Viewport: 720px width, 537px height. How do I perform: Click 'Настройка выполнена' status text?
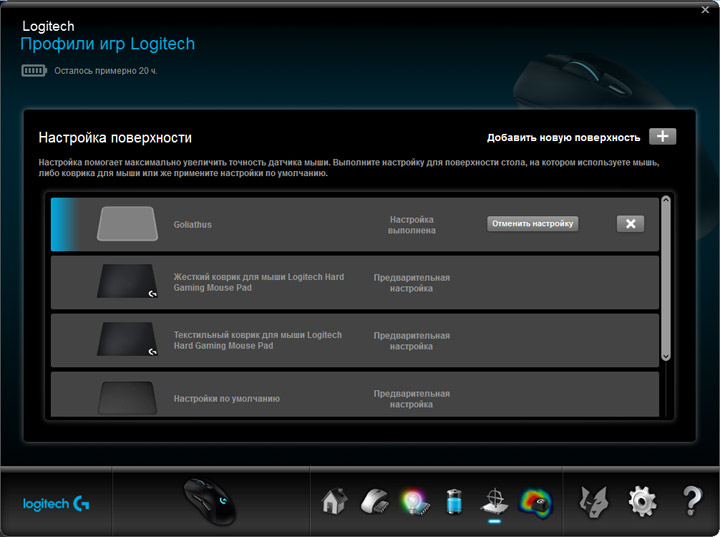click(411, 225)
